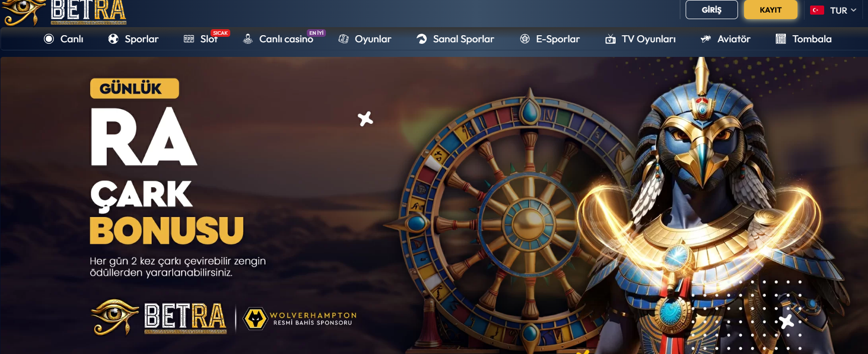Expand the TUR language dropdown arrow
The height and width of the screenshot is (354, 868).
click(853, 10)
